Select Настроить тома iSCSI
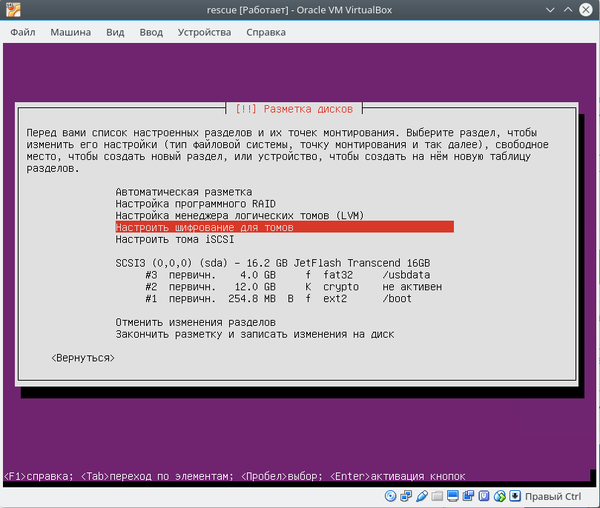Image resolution: width=600 pixels, height=508 pixels. coord(175,239)
